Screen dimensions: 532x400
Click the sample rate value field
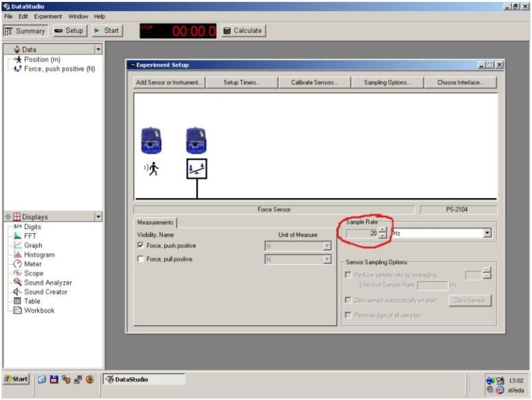click(362, 233)
